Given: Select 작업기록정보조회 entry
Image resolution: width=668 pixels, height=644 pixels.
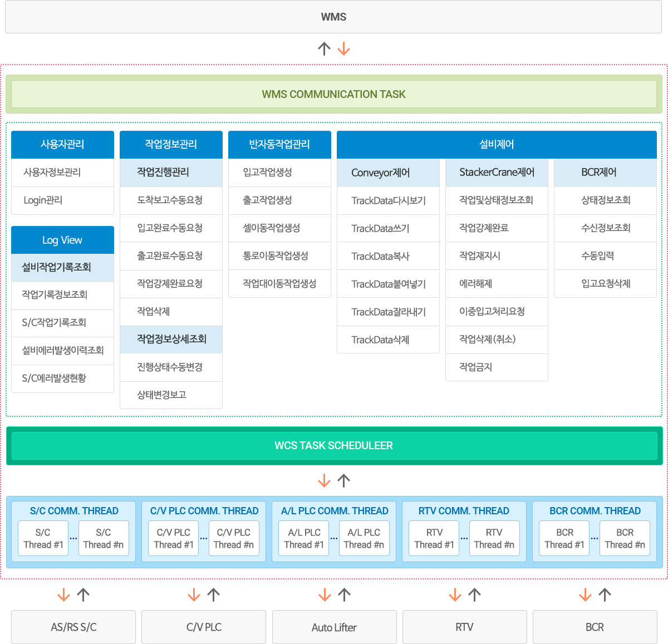Looking at the screenshot, I should click(x=62, y=295).
